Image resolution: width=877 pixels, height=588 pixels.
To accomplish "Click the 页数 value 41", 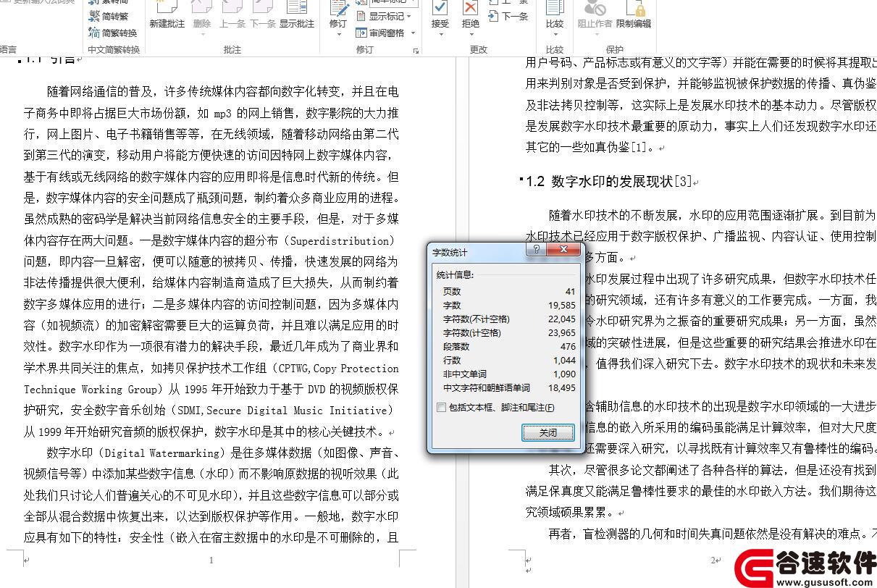I will coord(570,291).
